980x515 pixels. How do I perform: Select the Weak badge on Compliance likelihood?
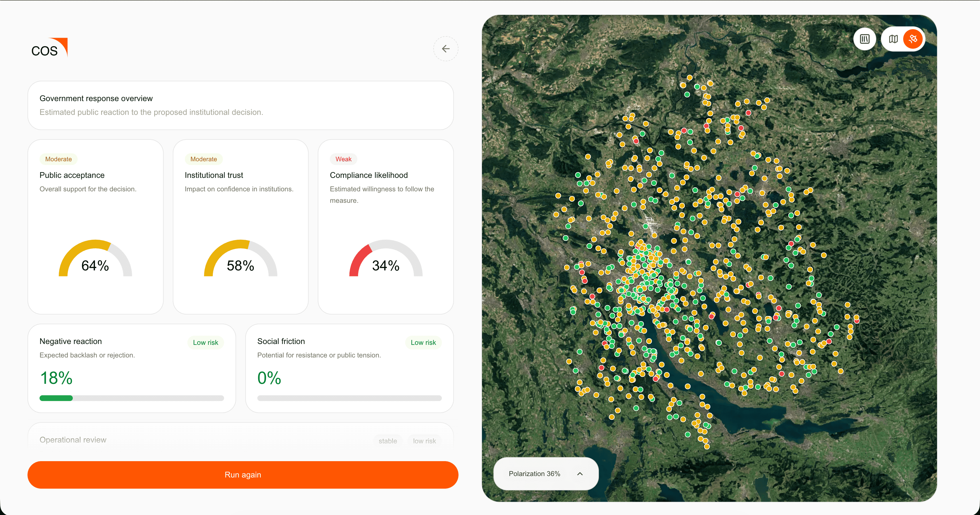[343, 159]
